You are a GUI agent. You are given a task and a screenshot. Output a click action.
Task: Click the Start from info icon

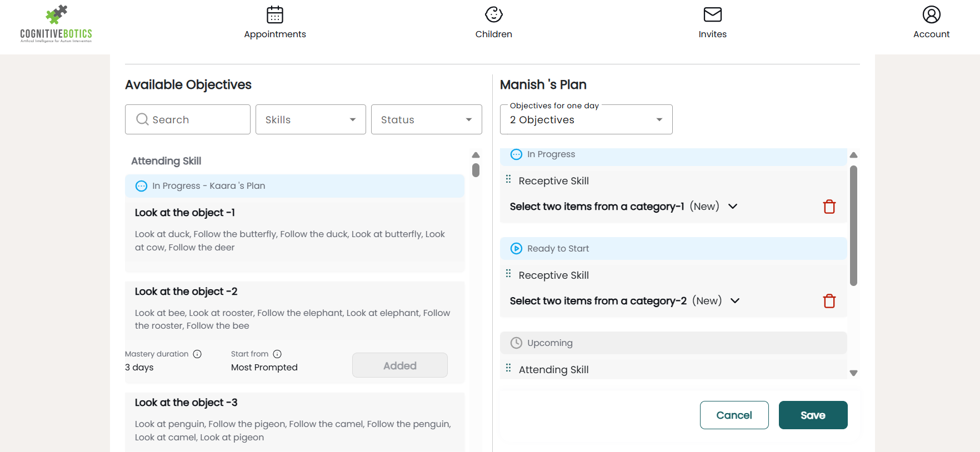click(x=277, y=354)
